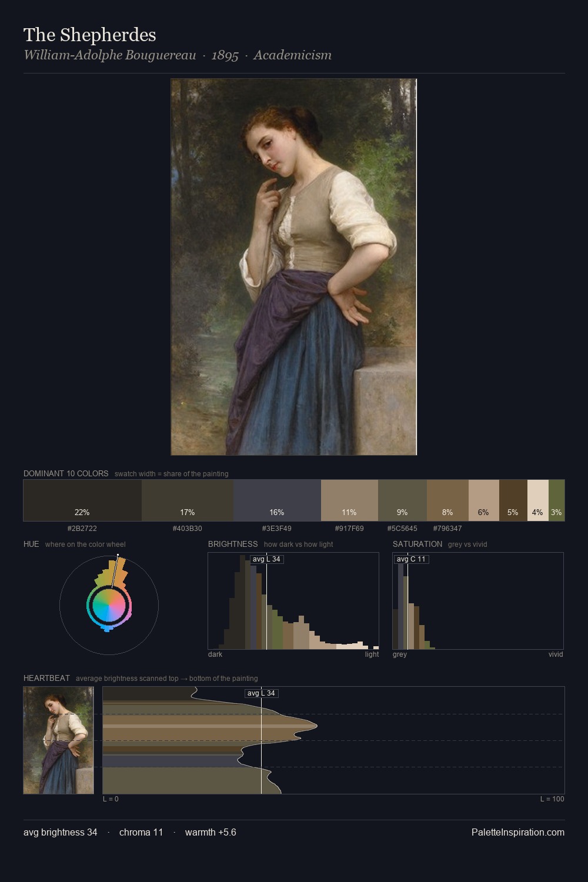
Task: Click the 'avg brightness 34' footer stat
Action: pyautogui.click(x=61, y=832)
